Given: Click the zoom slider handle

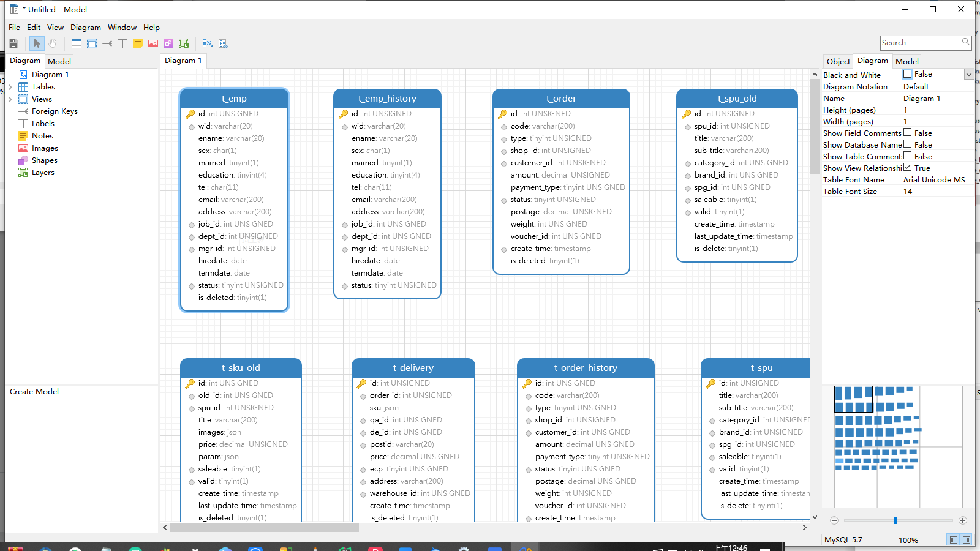Looking at the screenshot, I should (895, 520).
